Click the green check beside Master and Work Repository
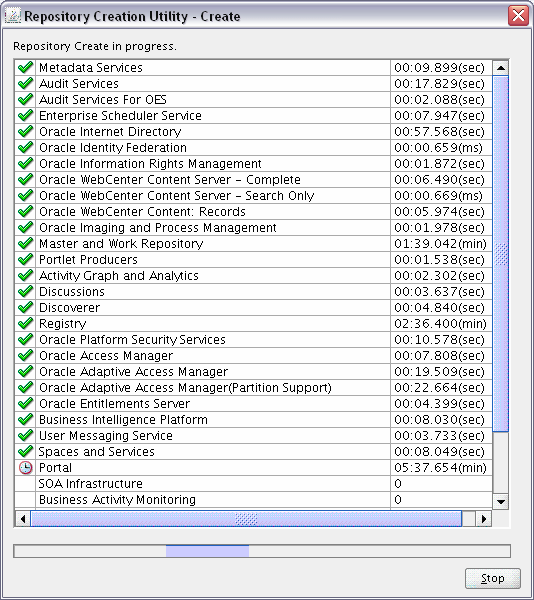 [25, 244]
